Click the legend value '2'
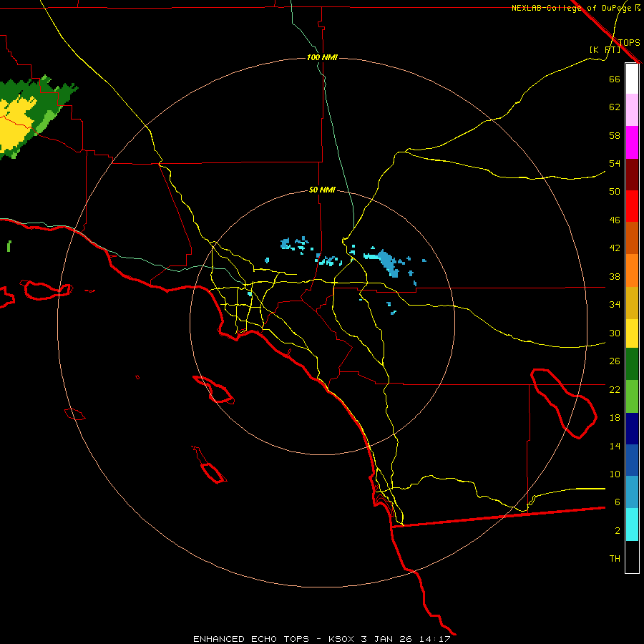The height and width of the screenshot is (644, 644). [617, 531]
